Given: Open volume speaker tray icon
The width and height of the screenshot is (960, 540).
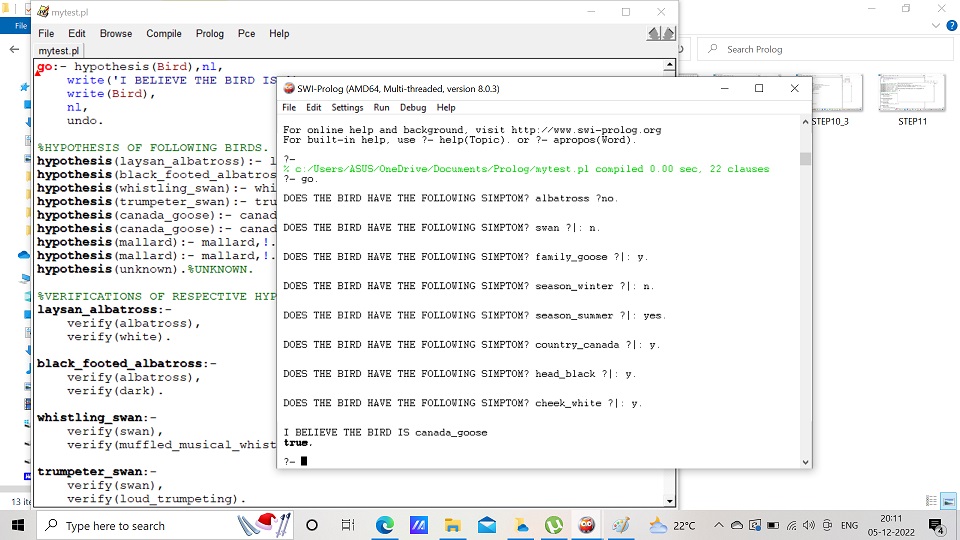Looking at the screenshot, I should (x=809, y=525).
